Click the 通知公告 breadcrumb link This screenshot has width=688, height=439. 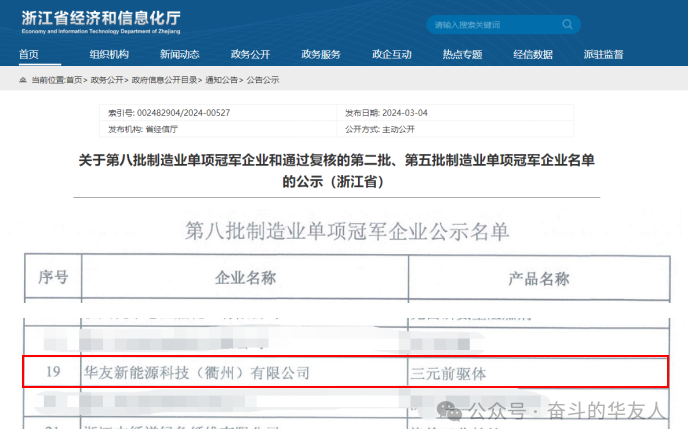223,79
